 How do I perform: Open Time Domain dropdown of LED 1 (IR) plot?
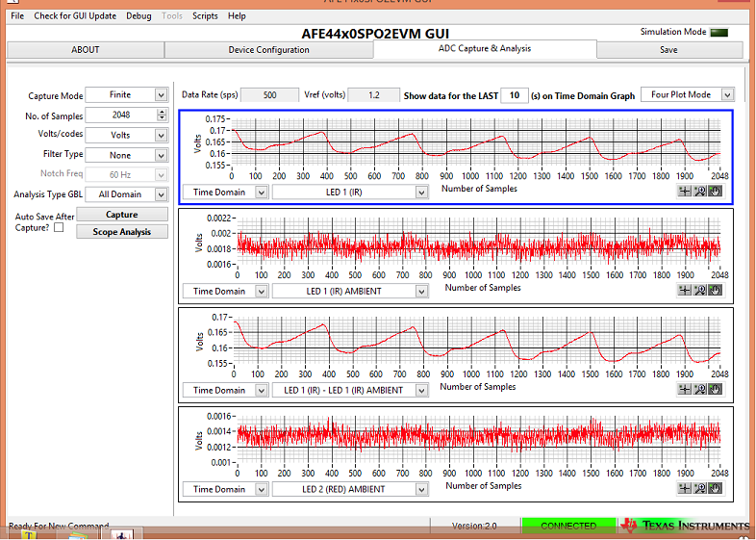tap(225, 193)
